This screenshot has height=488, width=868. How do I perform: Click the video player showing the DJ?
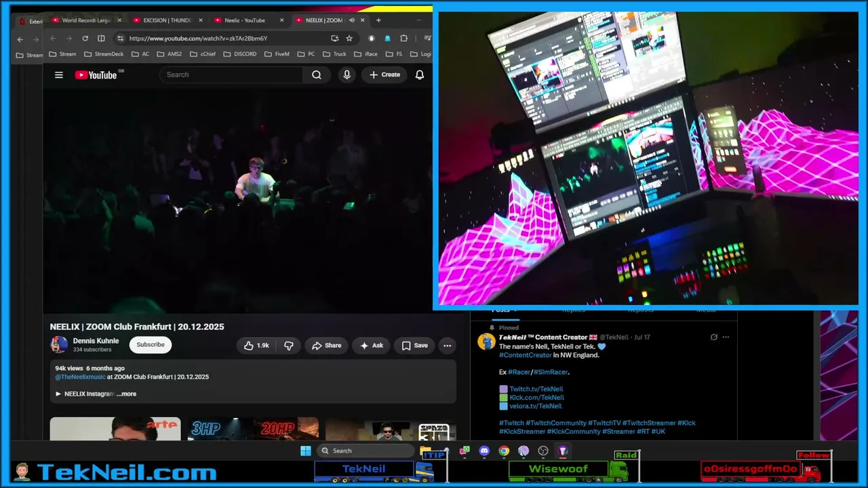point(237,200)
